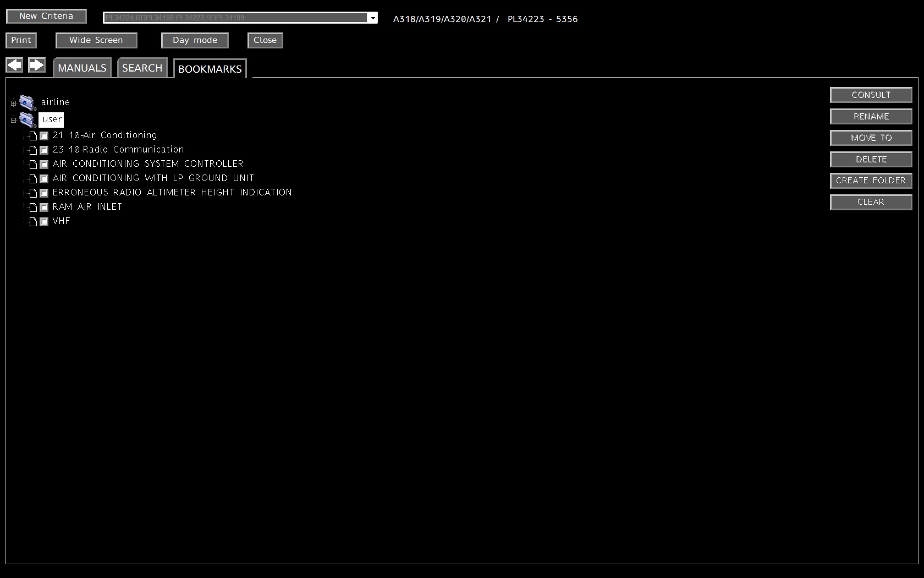This screenshot has width=924, height=578.
Task: Tick the AIR CONDITIONING SYSTEM CONTROLLER checkbox
Action: click(x=44, y=165)
